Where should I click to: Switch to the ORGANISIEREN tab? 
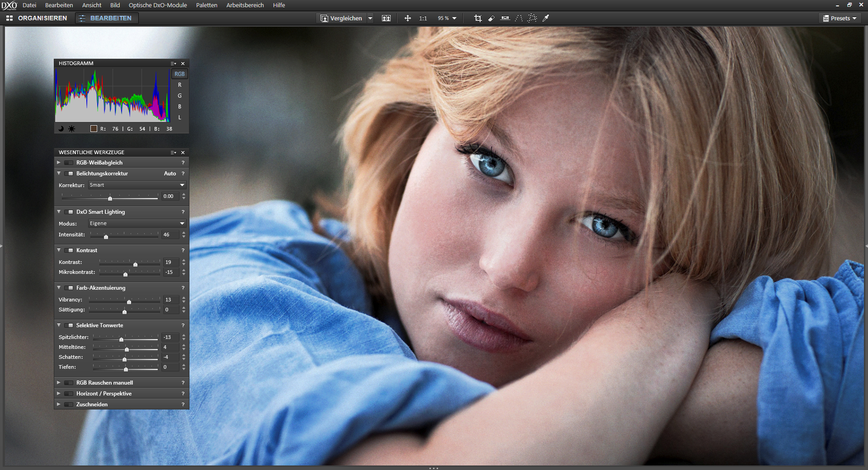point(37,18)
